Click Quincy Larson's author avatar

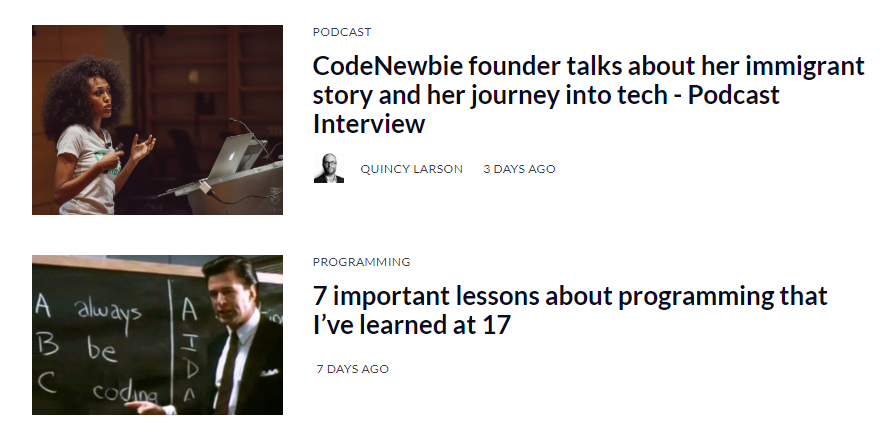point(328,169)
